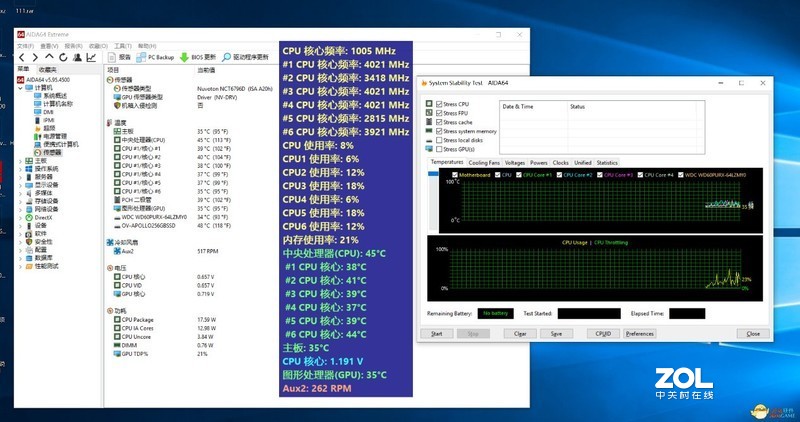This screenshot has width=800, height=422.
Task: Enable the Stress local disks checkbox
Action: 439,140
